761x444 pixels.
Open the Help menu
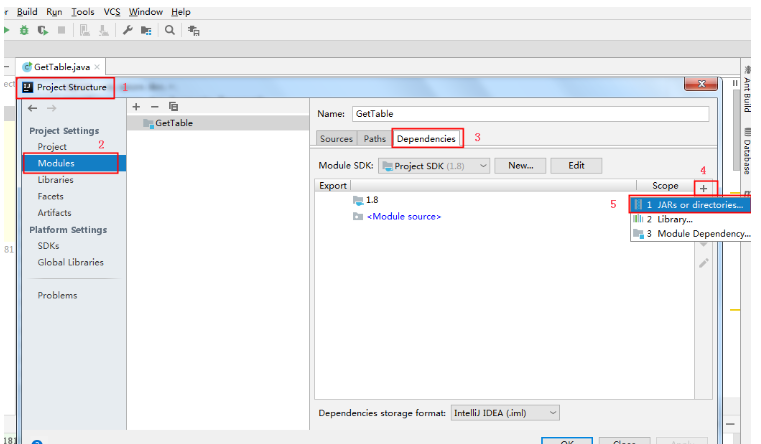click(181, 12)
